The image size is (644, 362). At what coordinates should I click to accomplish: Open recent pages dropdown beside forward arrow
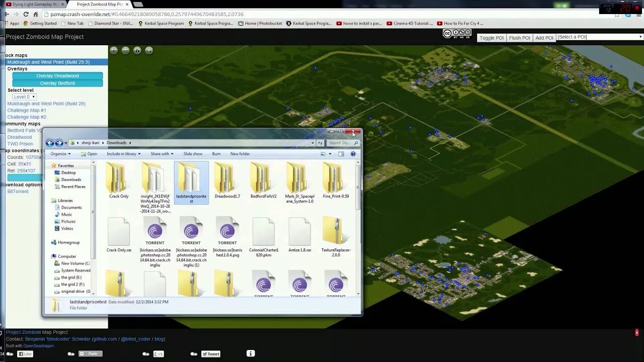pos(65,143)
